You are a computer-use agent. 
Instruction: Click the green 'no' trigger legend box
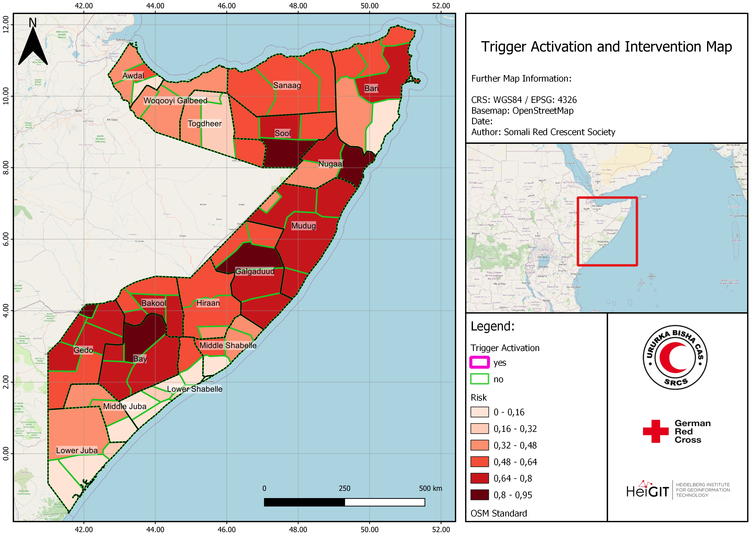coord(479,379)
